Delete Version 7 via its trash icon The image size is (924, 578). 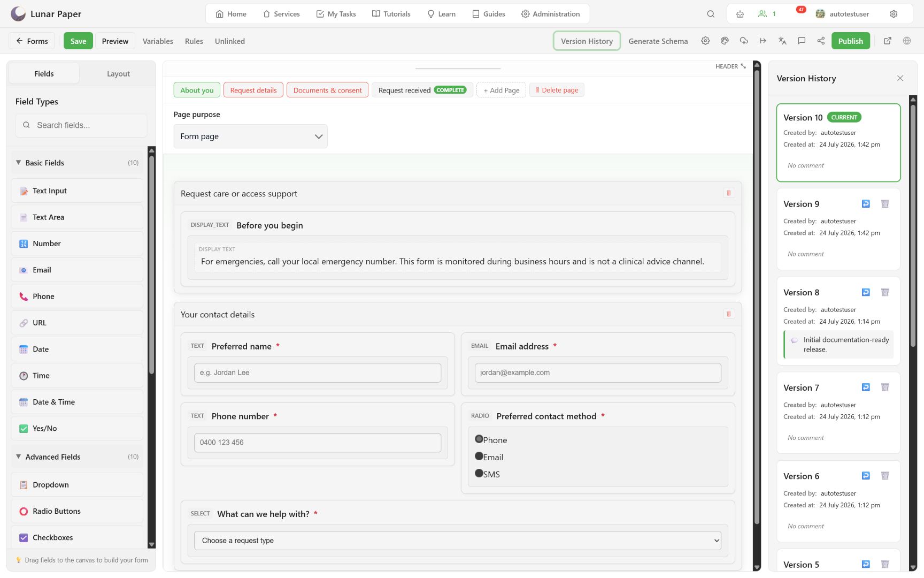[x=885, y=387]
